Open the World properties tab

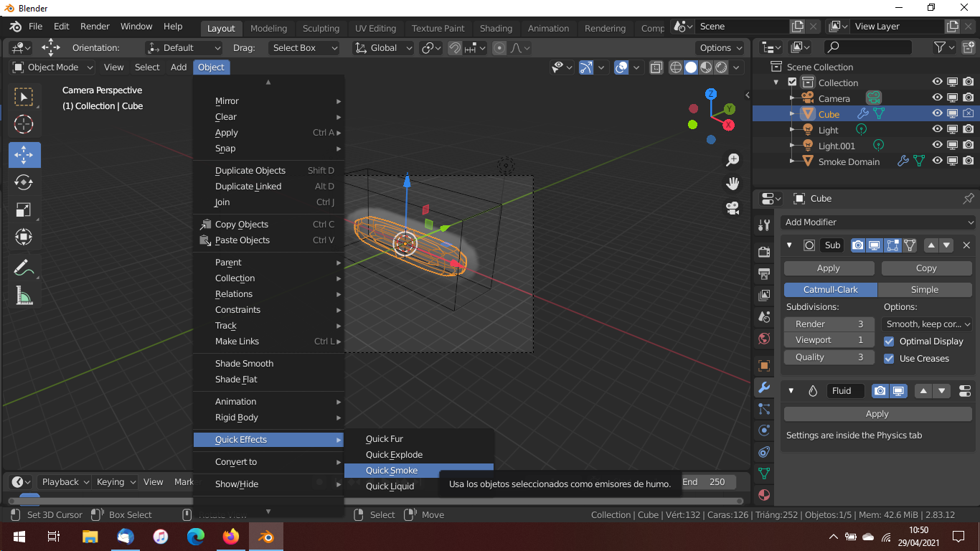point(764,338)
